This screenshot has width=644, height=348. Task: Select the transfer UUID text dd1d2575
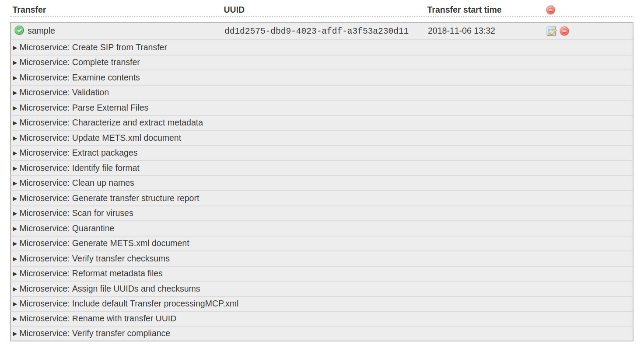[x=316, y=31]
